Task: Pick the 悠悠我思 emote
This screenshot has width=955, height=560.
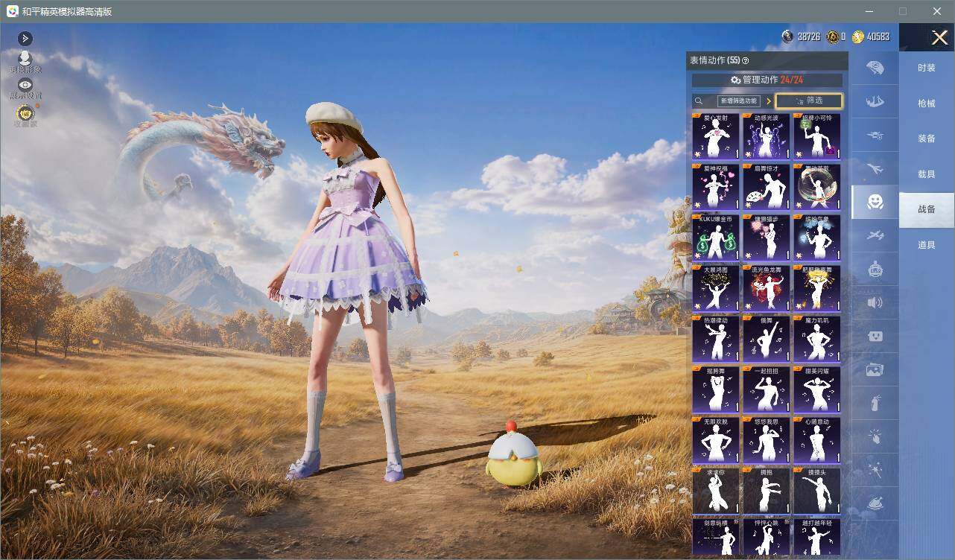Action: (767, 440)
